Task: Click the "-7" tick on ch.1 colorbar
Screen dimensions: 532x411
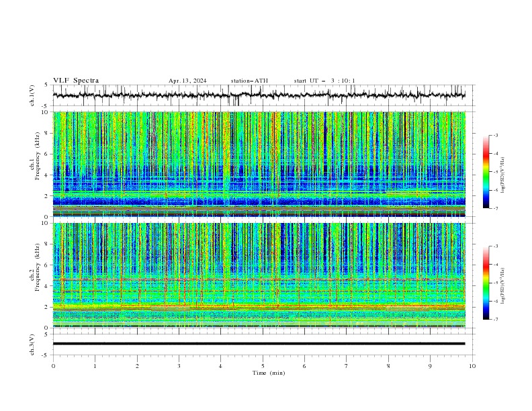Action: point(496,208)
